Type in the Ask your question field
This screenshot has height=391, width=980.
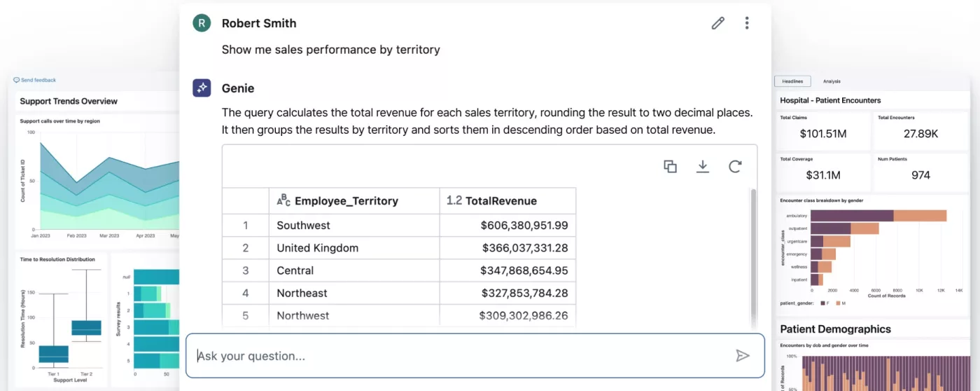point(462,356)
